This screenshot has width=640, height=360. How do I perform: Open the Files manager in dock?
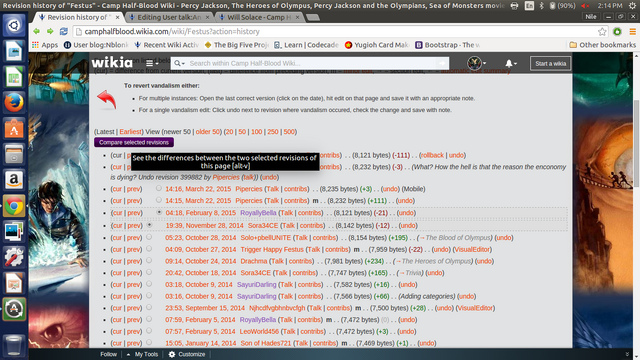click(14, 154)
